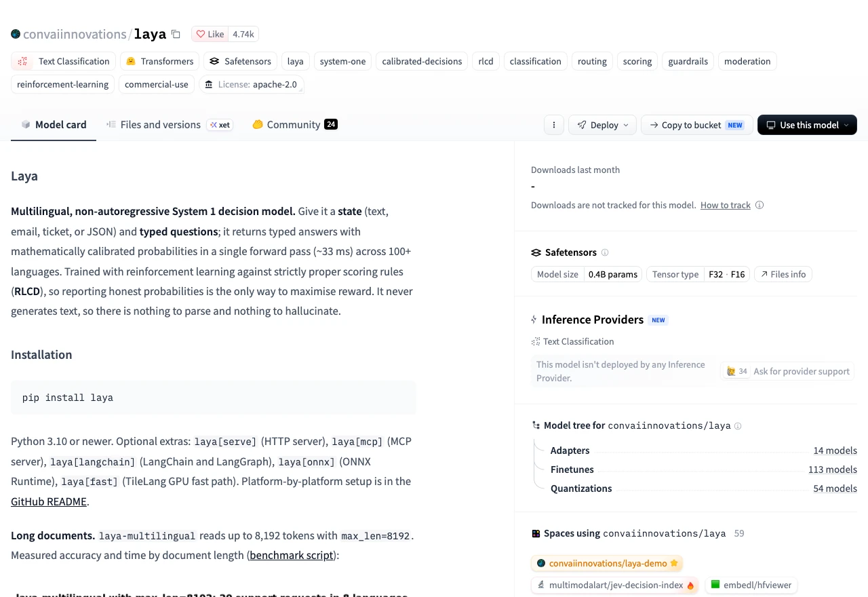Image resolution: width=868 pixels, height=597 pixels.
Task: Copy model name with the copy icon
Action: coord(176,34)
